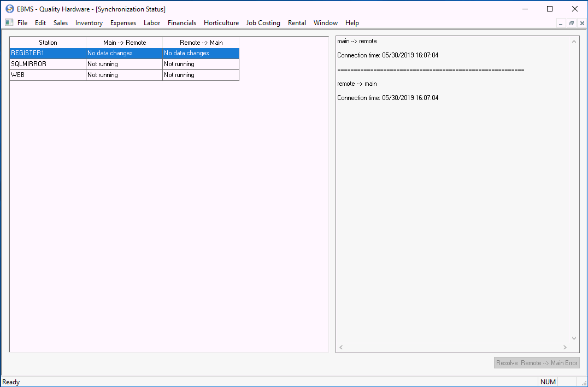Click the Main --> Remote column header
The height and width of the screenshot is (387, 588).
click(125, 43)
